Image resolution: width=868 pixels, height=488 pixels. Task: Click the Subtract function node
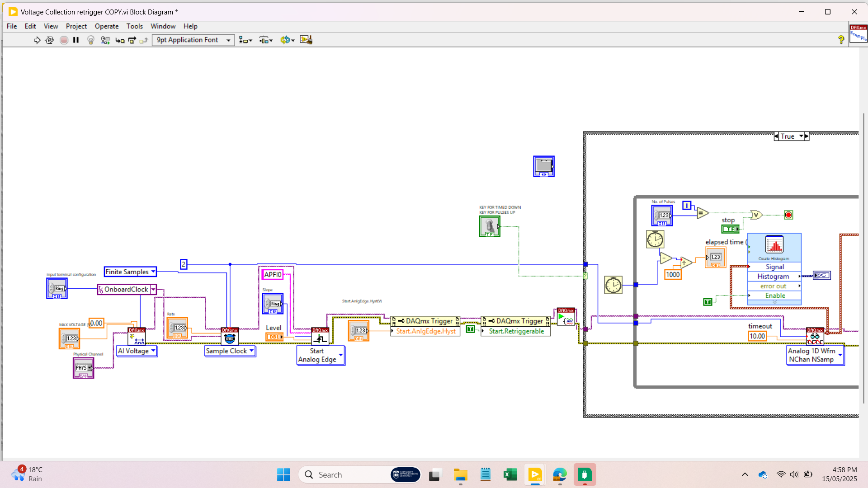[x=665, y=258]
